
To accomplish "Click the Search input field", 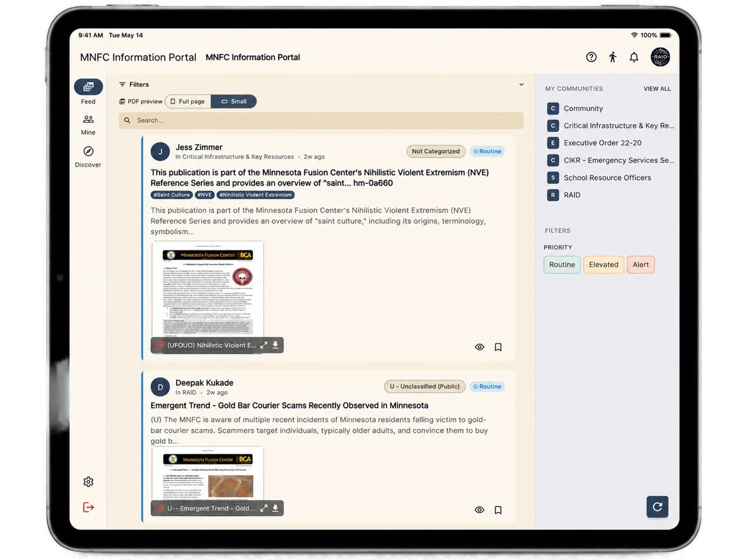I will tap(321, 120).
